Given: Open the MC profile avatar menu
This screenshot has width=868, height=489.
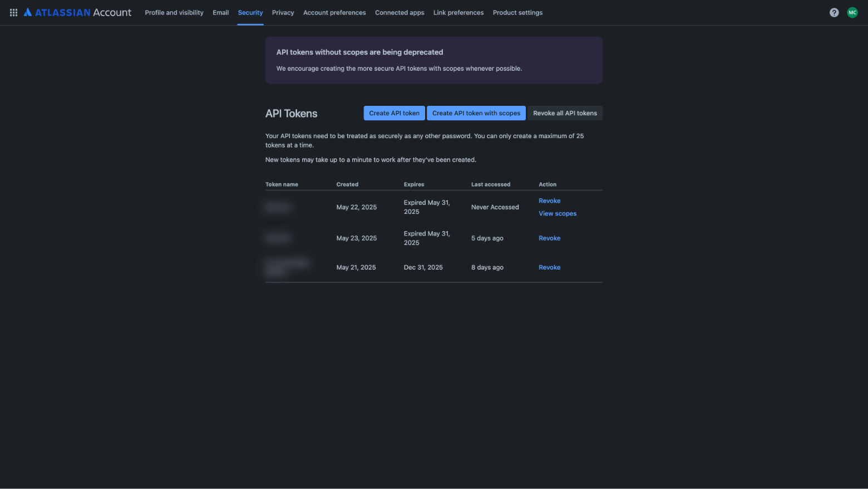Looking at the screenshot, I should [852, 12].
